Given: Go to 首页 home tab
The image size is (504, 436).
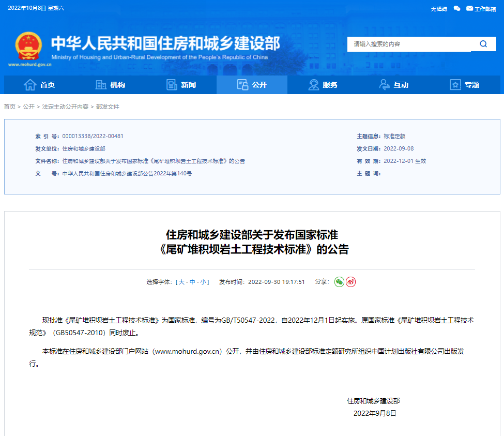Looking at the screenshot, I should 40,85.
